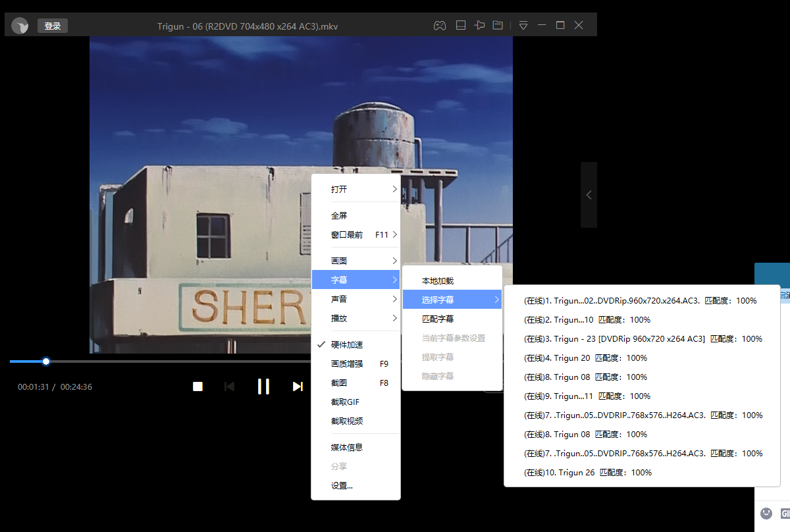
Task: Click the playback progress bar handle
Action: click(x=46, y=361)
